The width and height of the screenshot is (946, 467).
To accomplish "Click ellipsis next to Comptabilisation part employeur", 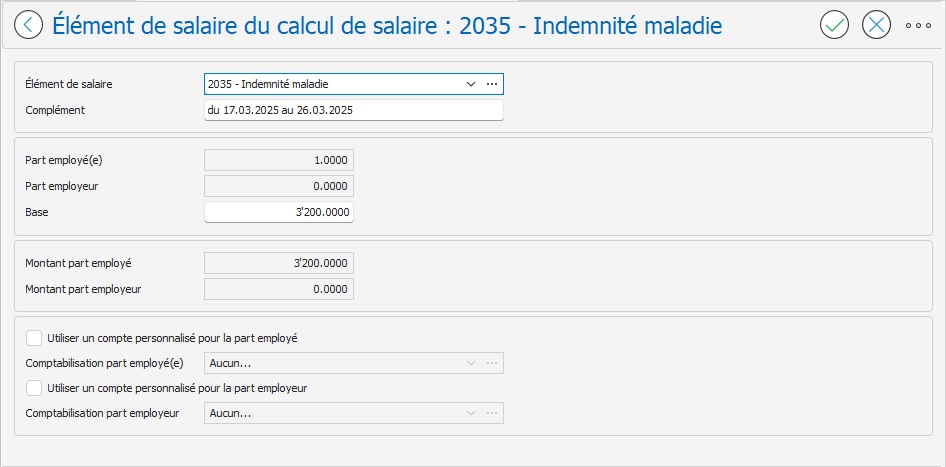I will 492,413.
